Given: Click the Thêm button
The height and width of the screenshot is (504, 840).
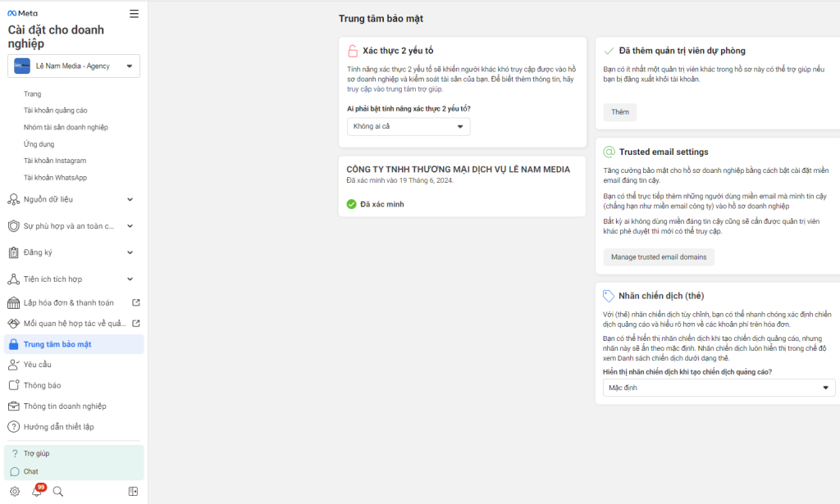Looking at the screenshot, I should 619,112.
